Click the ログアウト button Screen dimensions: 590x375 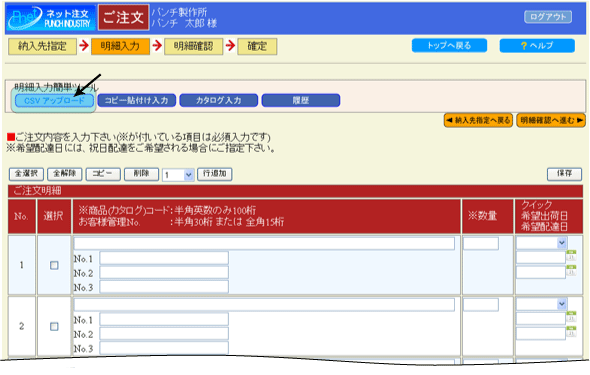coord(548,17)
